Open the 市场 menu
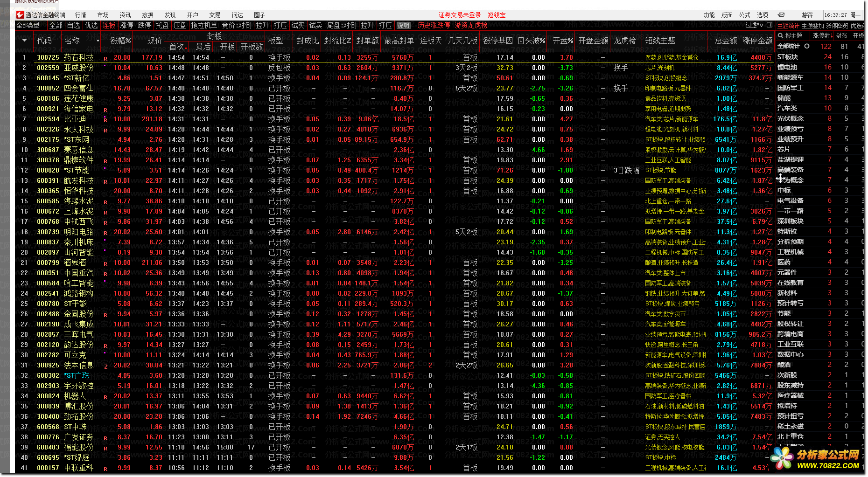Screen dimensions: 868x477 click(103, 15)
